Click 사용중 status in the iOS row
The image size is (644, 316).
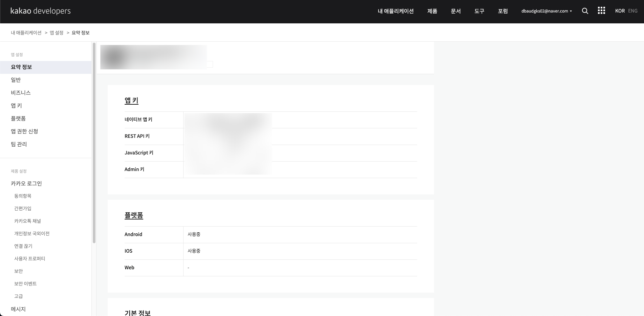(194, 251)
